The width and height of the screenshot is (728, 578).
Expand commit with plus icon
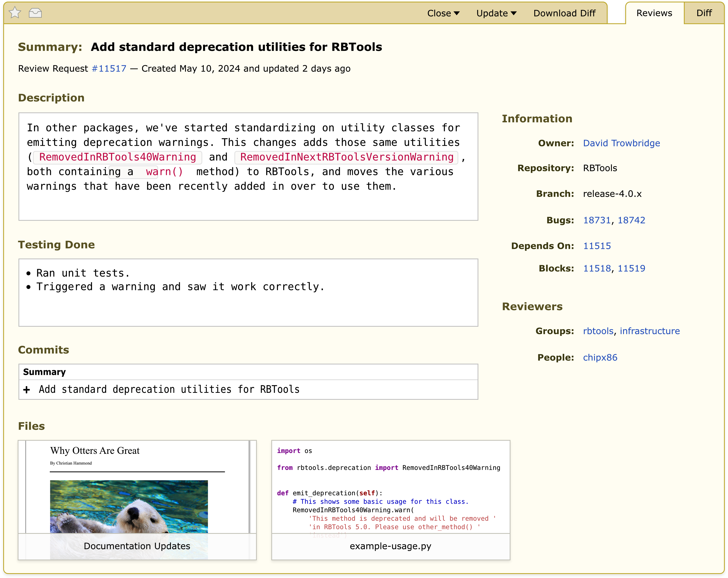[27, 390]
